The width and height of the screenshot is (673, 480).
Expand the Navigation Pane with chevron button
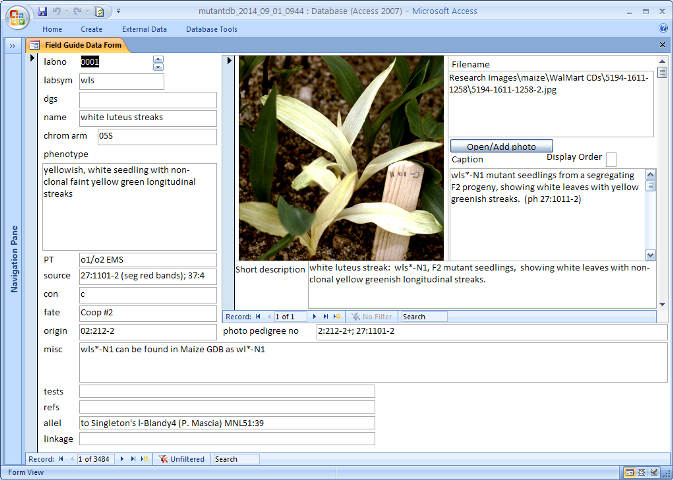pyautogui.click(x=12, y=45)
